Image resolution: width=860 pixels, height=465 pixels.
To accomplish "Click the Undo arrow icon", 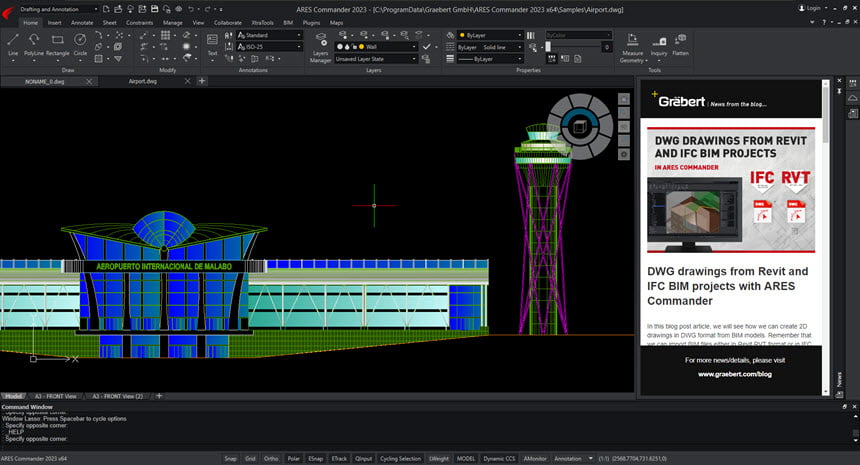I will point(190,9).
